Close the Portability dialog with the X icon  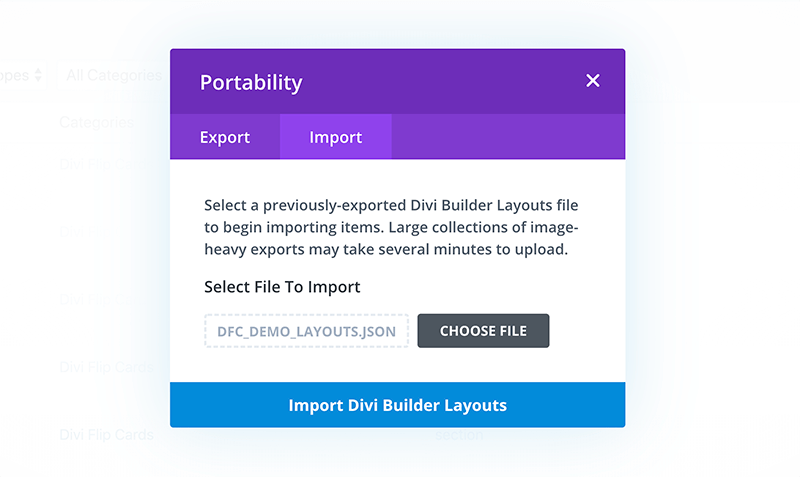pyautogui.click(x=592, y=81)
